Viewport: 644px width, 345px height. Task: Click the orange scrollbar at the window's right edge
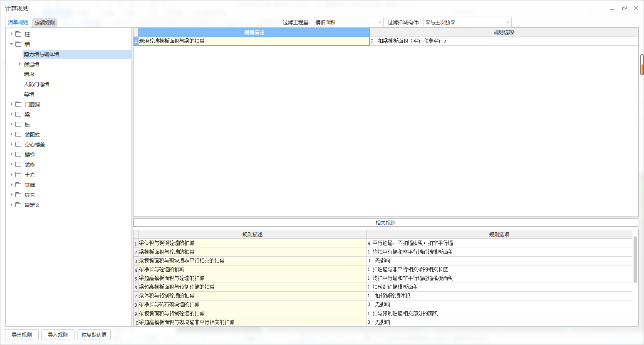click(642, 65)
